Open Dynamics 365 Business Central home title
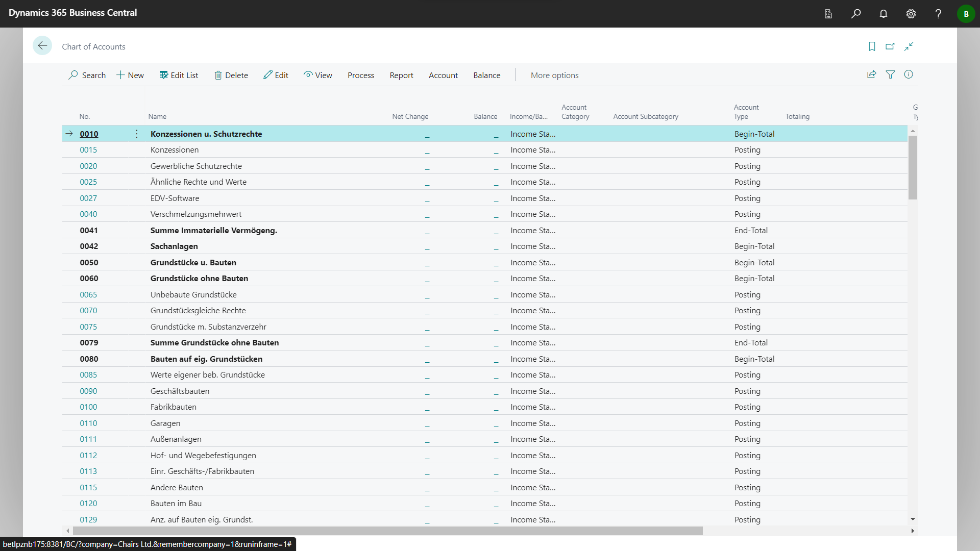The width and height of the screenshot is (980, 551). (x=72, y=13)
